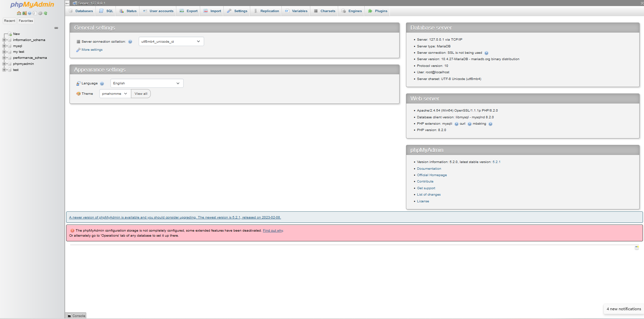The height and width of the screenshot is (319, 644).
Task: Open the Charsets tab
Action: pyautogui.click(x=324, y=11)
